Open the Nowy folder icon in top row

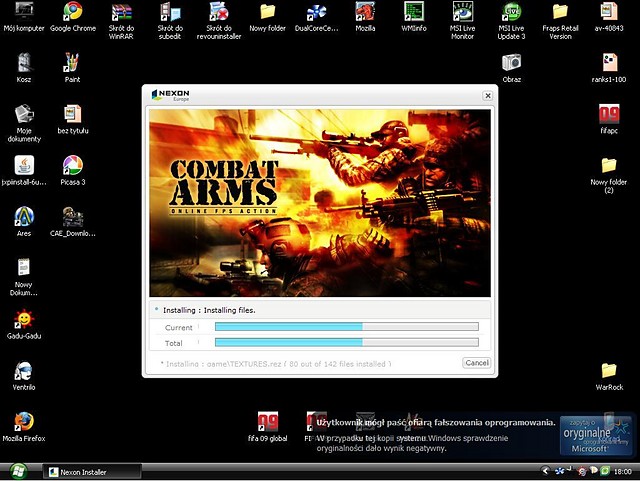pyautogui.click(x=267, y=17)
